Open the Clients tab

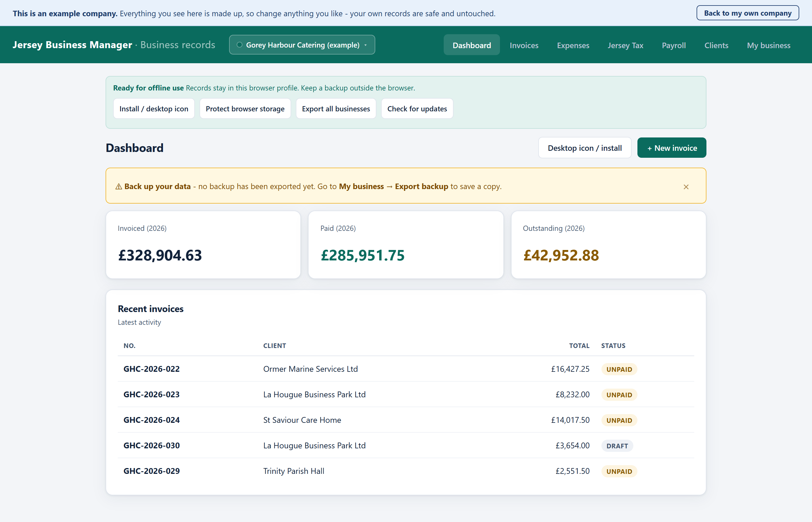pos(716,45)
